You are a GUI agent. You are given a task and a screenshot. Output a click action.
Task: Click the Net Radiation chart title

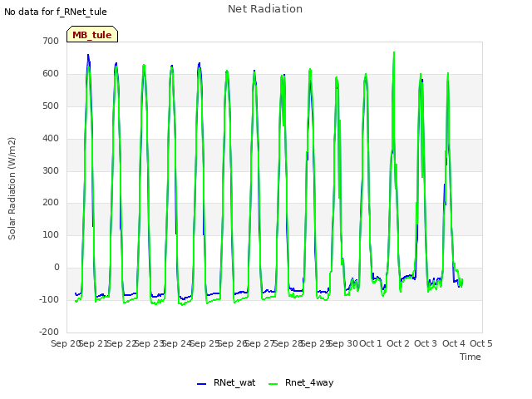coord(265,9)
